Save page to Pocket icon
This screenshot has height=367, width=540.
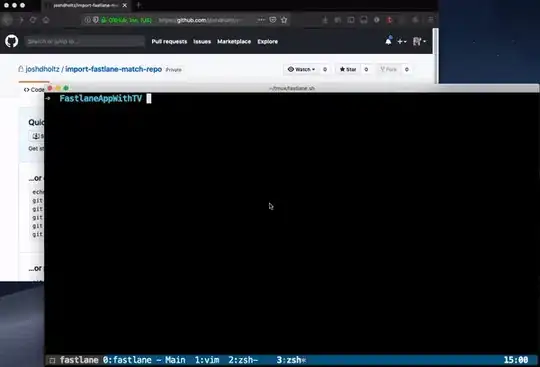point(273,20)
